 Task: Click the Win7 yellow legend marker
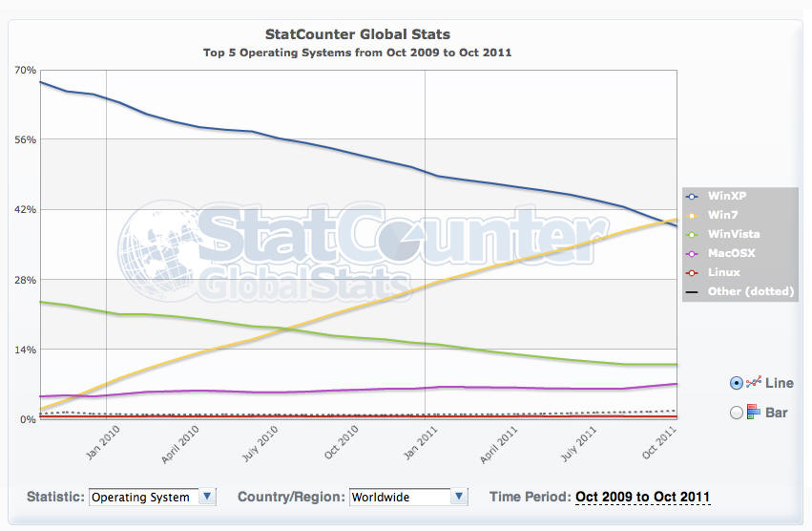pos(692,216)
